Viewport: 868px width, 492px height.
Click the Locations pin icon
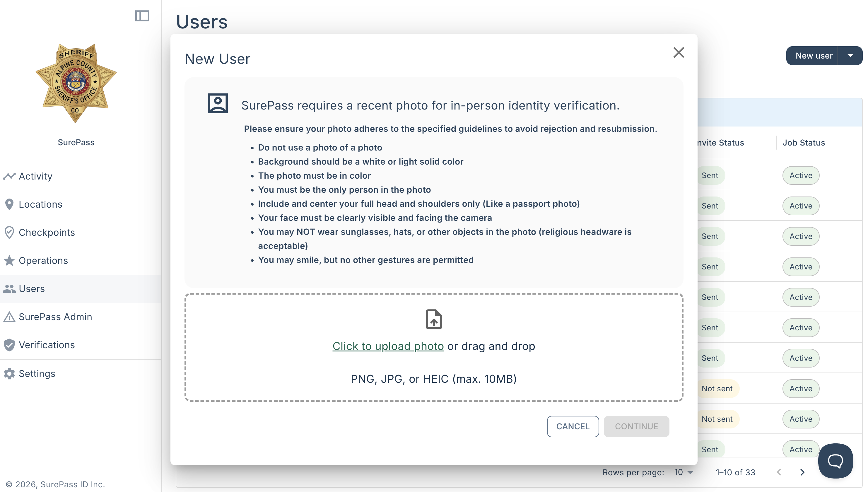(x=9, y=204)
